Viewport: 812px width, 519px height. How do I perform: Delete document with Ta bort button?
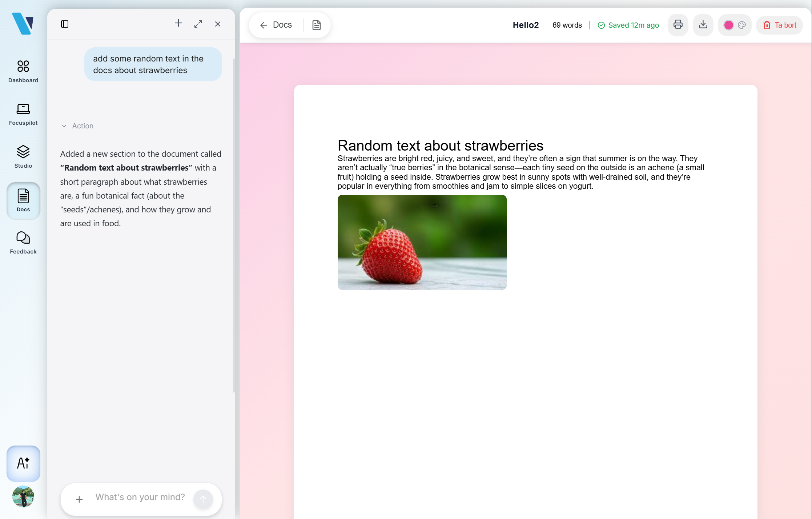pyautogui.click(x=780, y=25)
